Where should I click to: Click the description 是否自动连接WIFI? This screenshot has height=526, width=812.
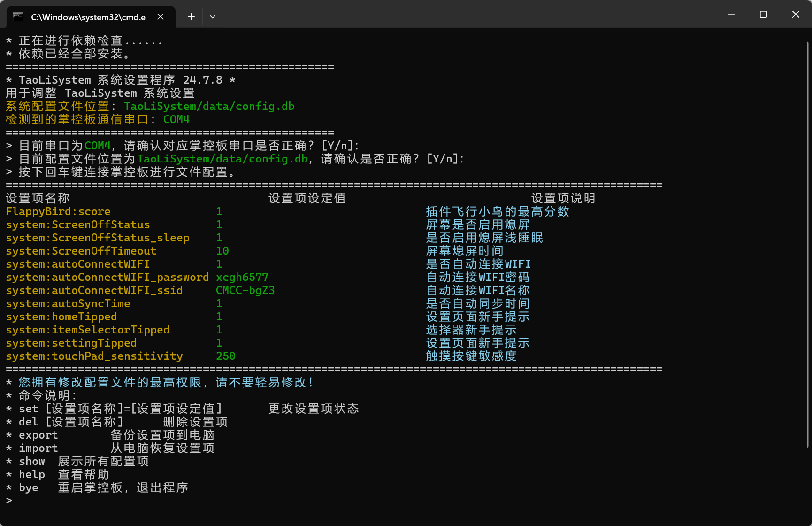point(479,264)
